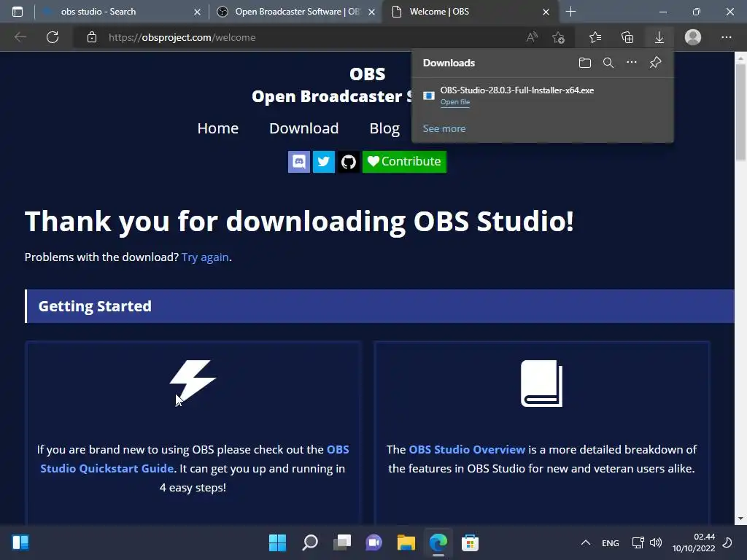Go back to the previous page

pos(20,37)
